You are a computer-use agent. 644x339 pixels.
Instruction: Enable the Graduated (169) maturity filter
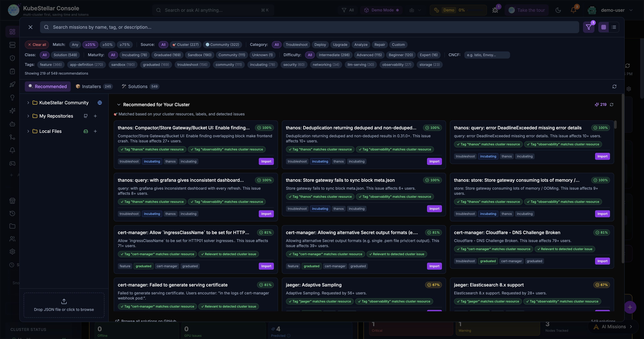pos(167,55)
